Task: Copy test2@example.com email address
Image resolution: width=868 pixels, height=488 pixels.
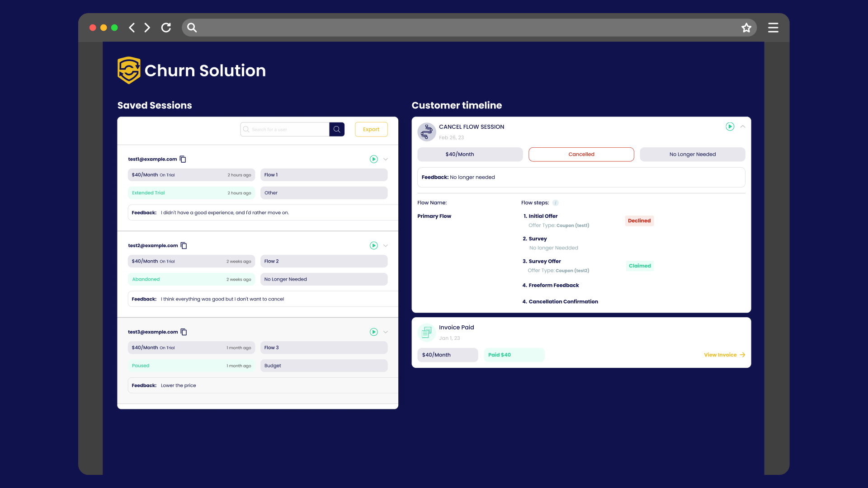Action: pyautogui.click(x=184, y=245)
